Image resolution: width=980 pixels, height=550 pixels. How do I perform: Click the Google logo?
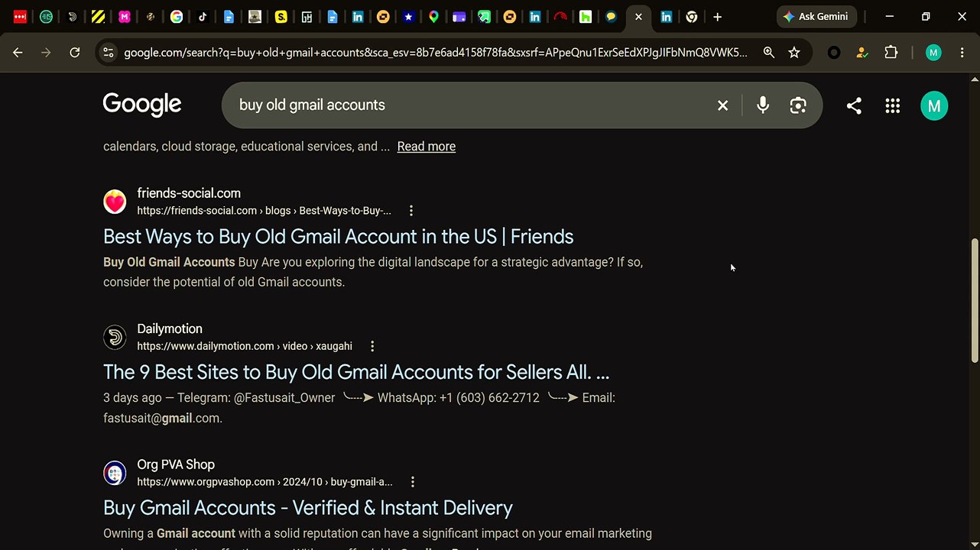coord(142,105)
